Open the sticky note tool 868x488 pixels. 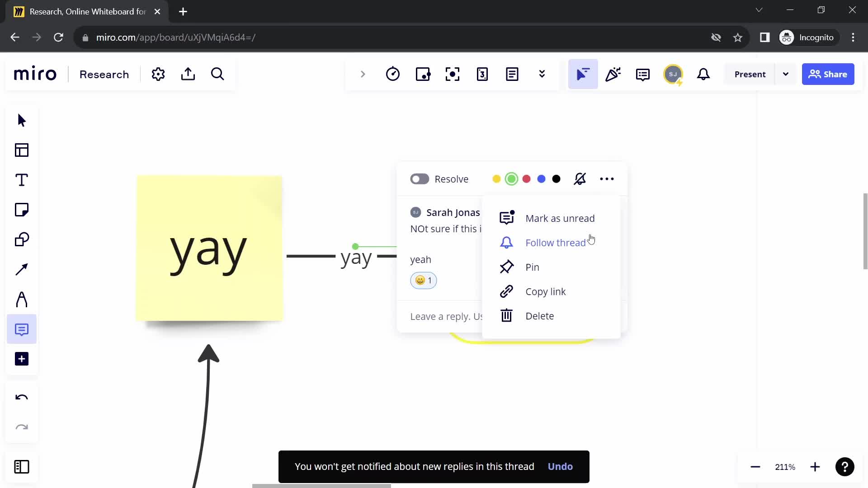[x=21, y=210]
